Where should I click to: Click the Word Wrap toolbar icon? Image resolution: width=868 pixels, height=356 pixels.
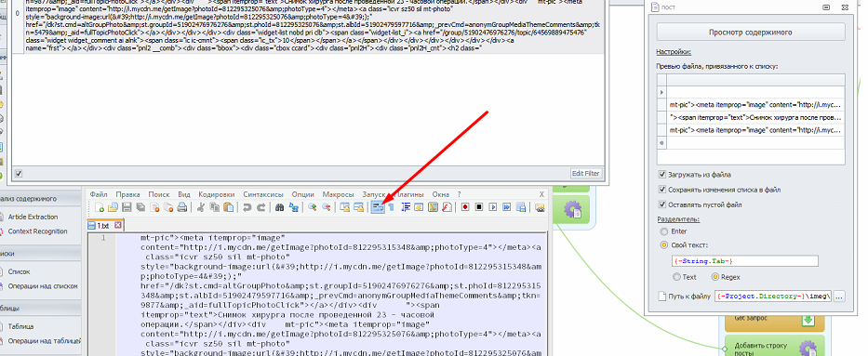[378, 207]
